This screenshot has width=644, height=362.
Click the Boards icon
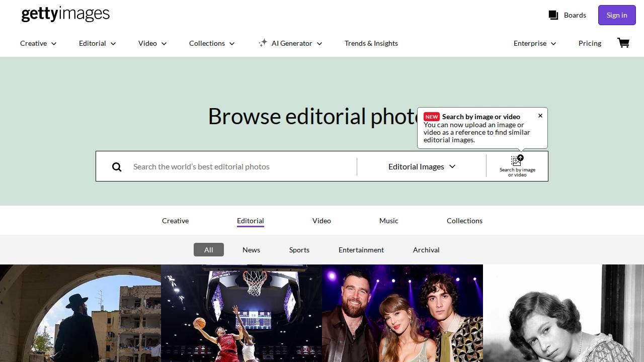[x=553, y=15]
